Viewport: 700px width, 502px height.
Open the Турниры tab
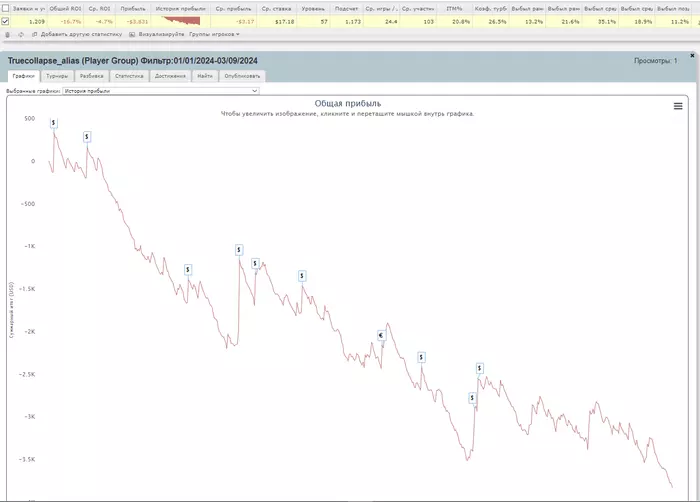pyautogui.click(x=57, y=76)
